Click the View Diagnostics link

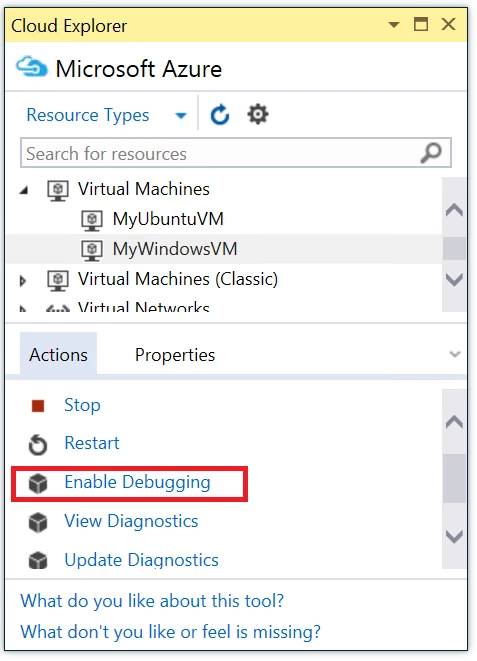pyautogui.click(x=131, y=521)
